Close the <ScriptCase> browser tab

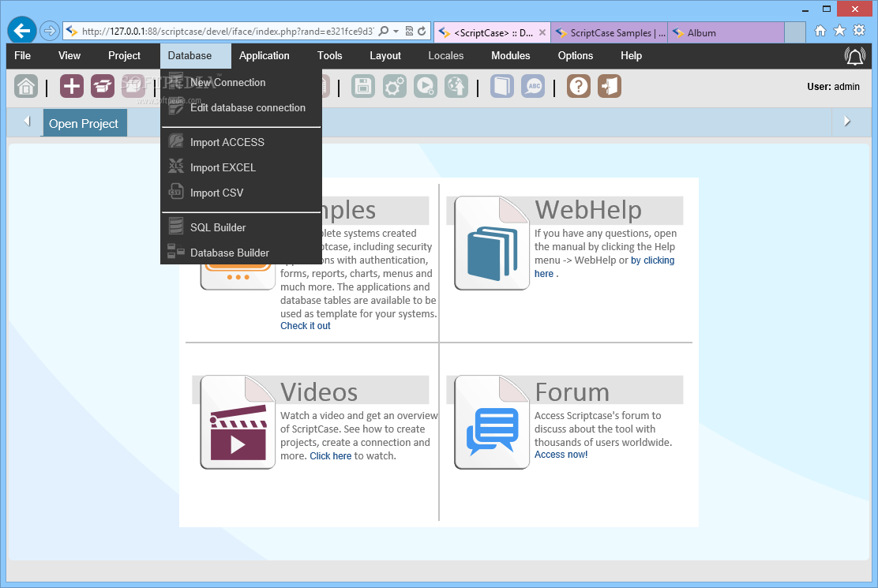click(542, 32)
